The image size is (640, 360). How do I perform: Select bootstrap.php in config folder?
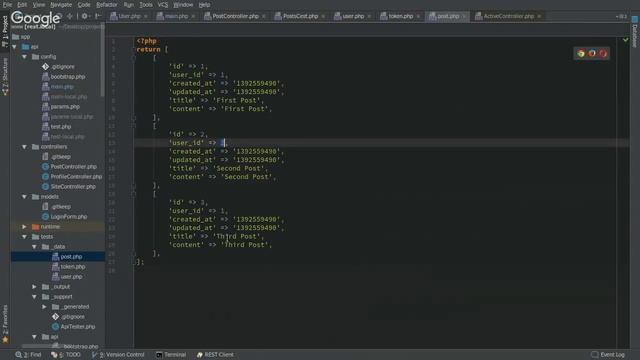[64, 77]
